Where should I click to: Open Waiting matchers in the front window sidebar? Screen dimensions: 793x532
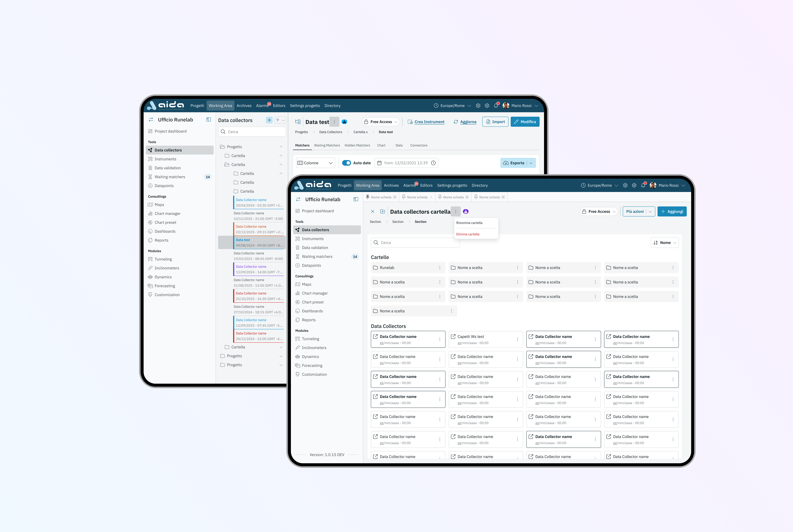(327, 257)
